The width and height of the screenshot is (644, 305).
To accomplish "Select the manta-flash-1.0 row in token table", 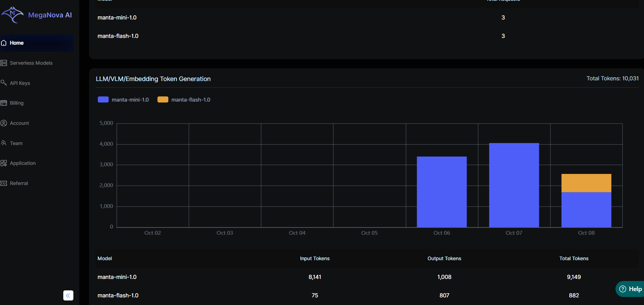I will (118, 295).
